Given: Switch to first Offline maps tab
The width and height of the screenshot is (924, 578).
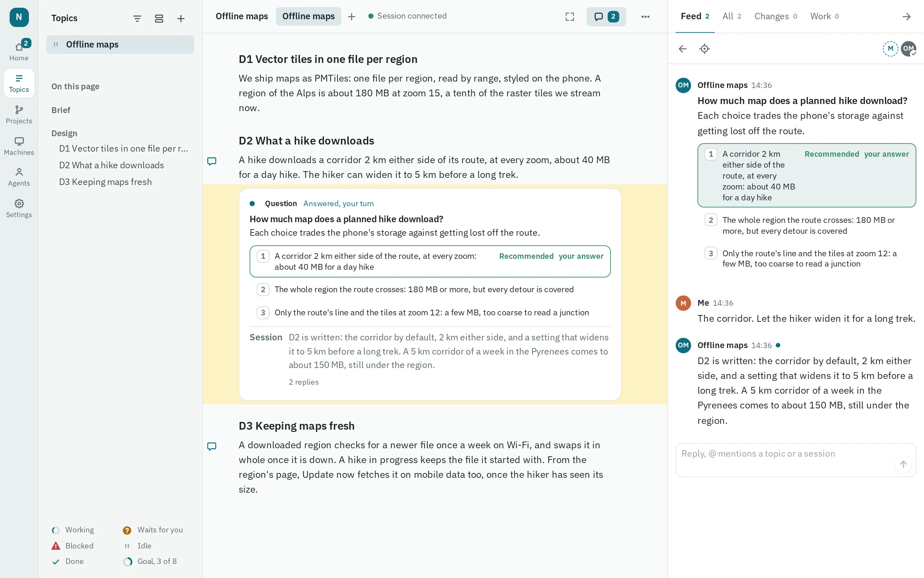Looking at the screenshot, I should [x=242, y=16].
